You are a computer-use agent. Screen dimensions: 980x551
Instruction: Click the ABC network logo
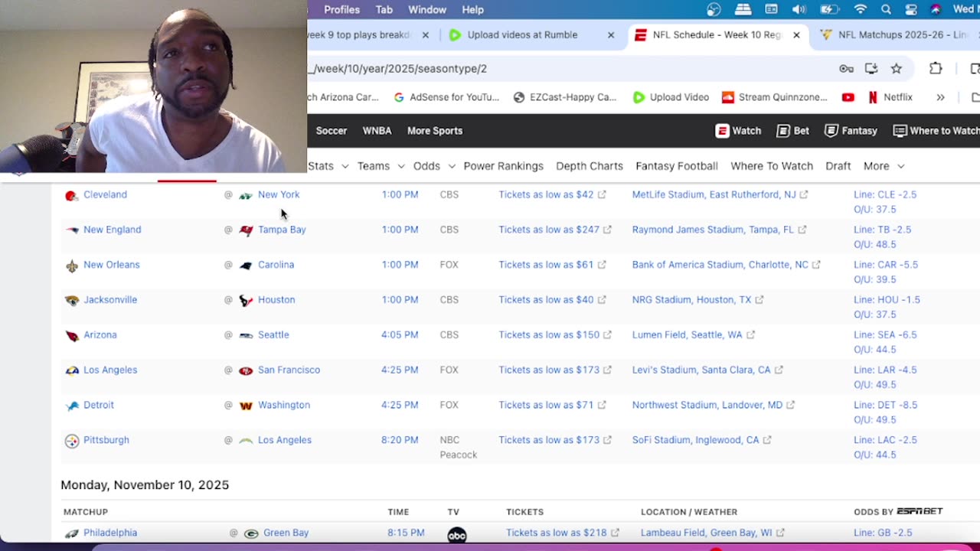coord(457,535)
